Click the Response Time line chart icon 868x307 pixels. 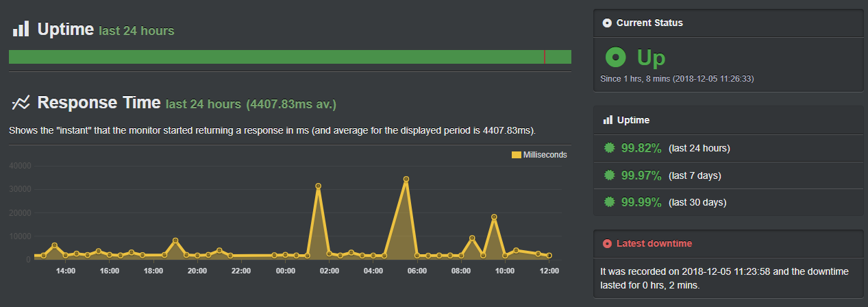[x=21, y=103]
